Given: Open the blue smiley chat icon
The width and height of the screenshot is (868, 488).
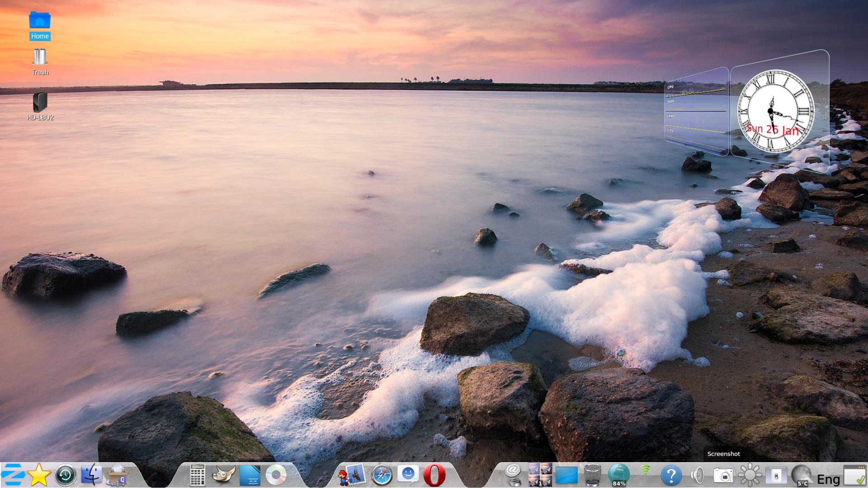Looking at the screenshot, I should coord(408,474).
